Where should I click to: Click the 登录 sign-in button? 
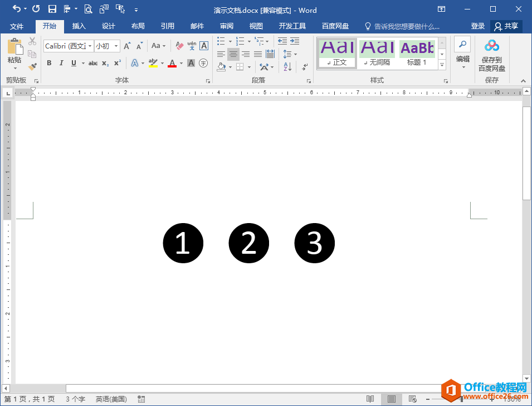point(478,26)
